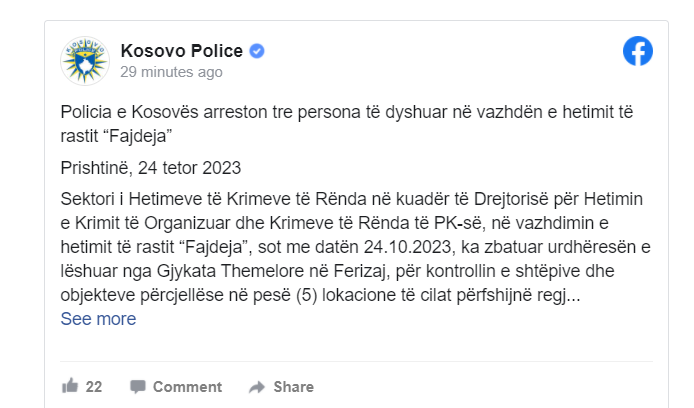This screenshot has height=408, width=694.
Task: Click the Kosovo Police profile avatar
Action: [x=86, y=60]
